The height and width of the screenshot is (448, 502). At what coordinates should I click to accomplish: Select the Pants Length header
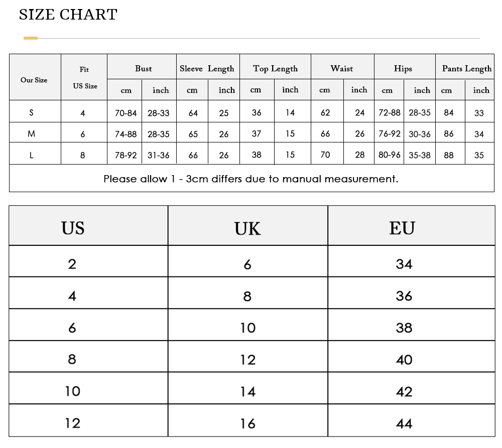(x=467, y=69)
